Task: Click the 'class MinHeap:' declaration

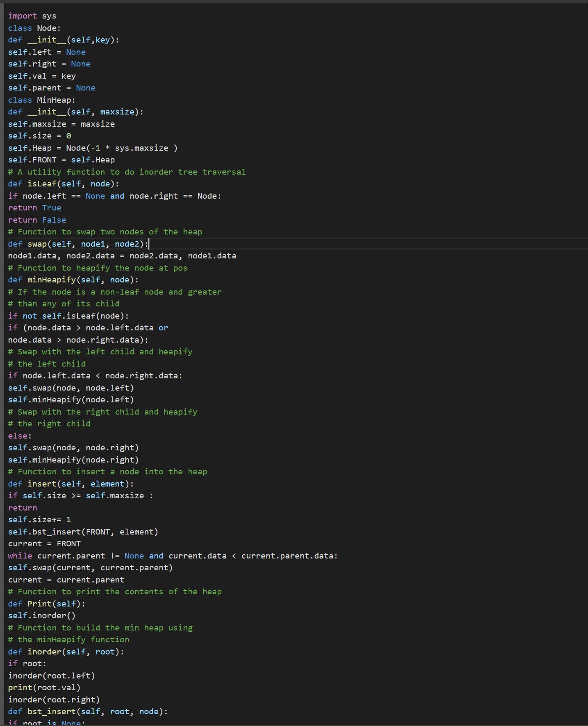Action: click(42, 100)
